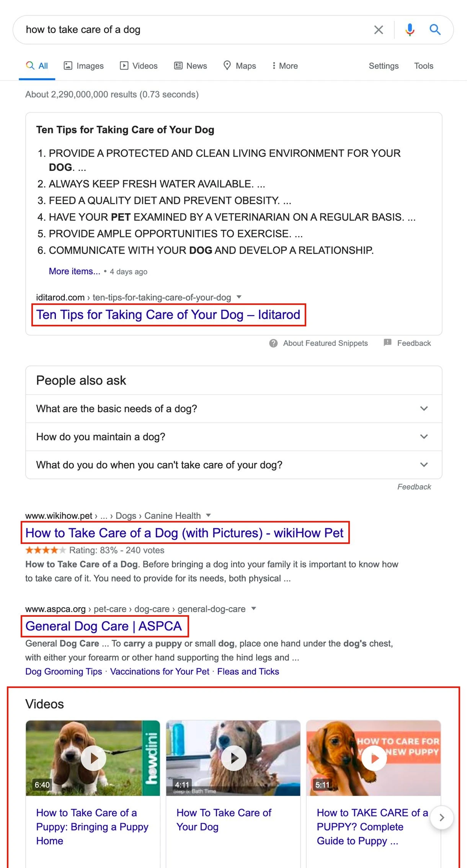
Task: Open the More search options menu
Action: point(285,66)
